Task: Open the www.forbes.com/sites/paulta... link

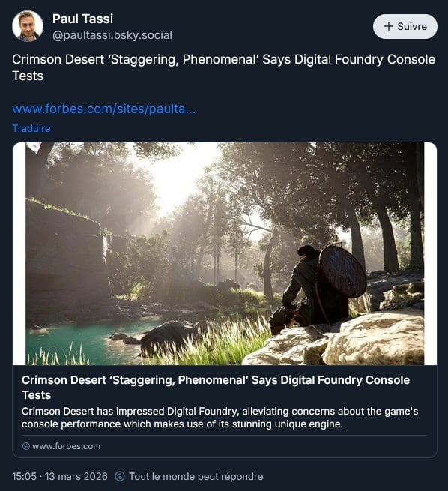Action: coord(104,109)
